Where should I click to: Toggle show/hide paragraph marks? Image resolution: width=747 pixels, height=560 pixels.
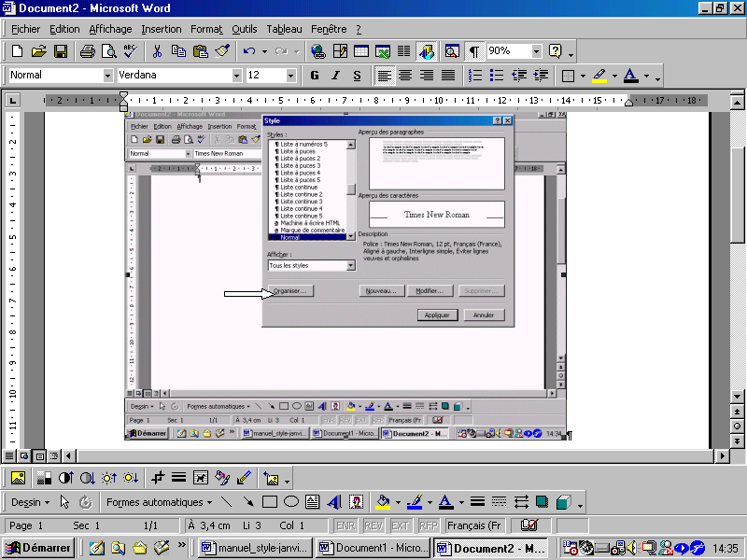pyautogui.click(x=474, y=51)
